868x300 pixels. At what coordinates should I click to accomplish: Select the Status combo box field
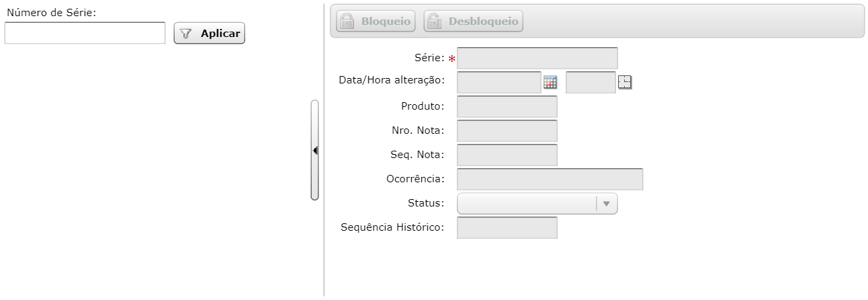(537, 204)
